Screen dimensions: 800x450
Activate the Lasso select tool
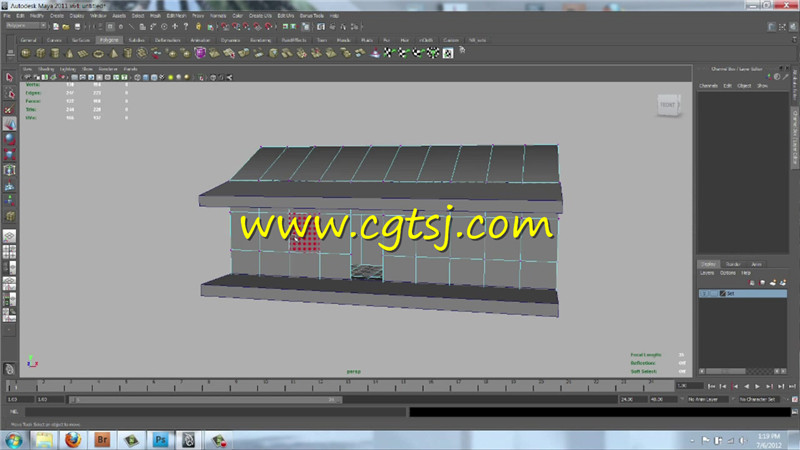[9, 93]
